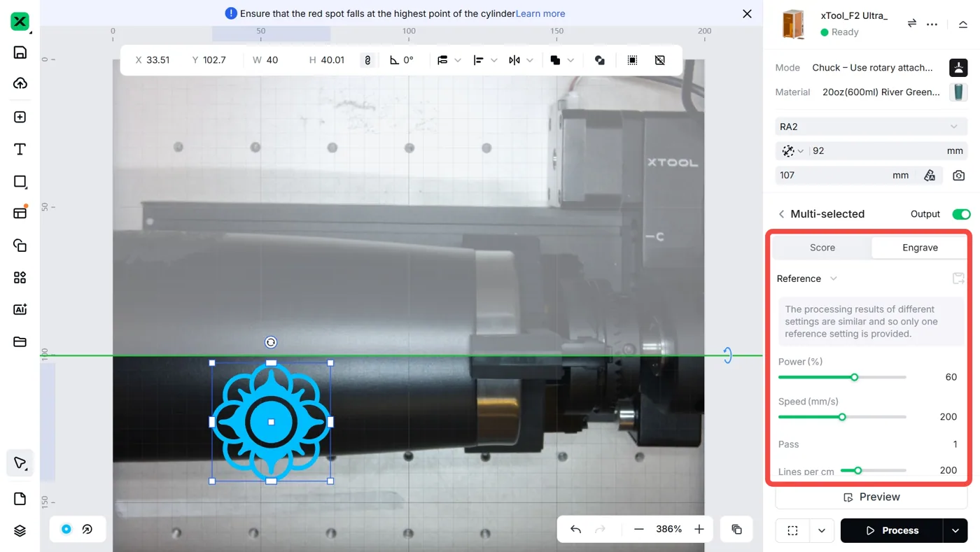Switch to the Score tab
The height and width of the screenshot is (552, 980).
[x=822, y=248]
